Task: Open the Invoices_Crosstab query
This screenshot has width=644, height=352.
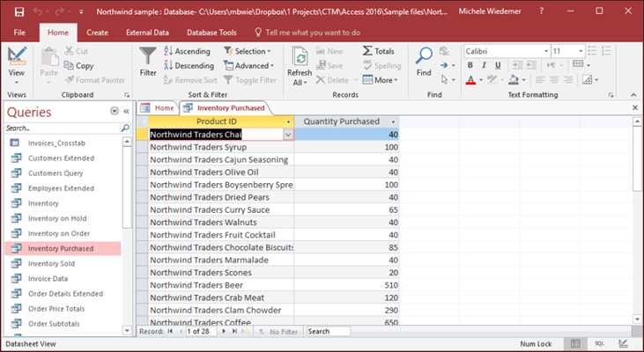Action: click(56, 143)
